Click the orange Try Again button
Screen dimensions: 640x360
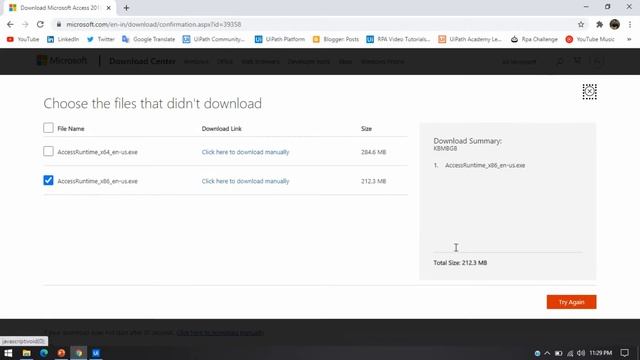571,302
